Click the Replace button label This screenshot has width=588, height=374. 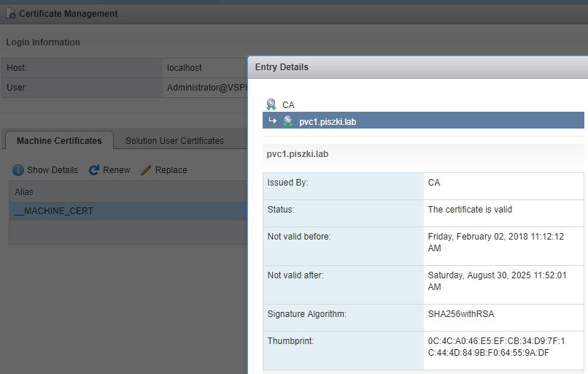(171, 170)
